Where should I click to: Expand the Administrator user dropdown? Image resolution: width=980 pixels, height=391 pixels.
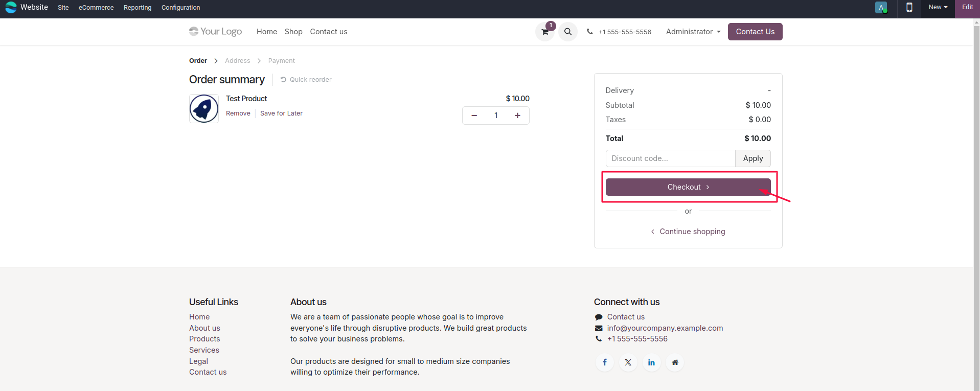click(x=693, y=32)
